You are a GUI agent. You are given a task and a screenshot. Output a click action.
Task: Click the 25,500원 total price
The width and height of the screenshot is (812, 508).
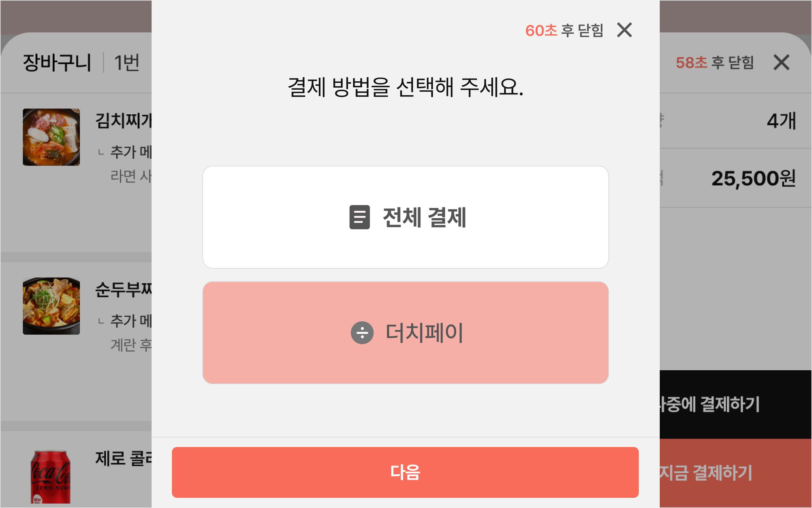[x=753, y=178]
